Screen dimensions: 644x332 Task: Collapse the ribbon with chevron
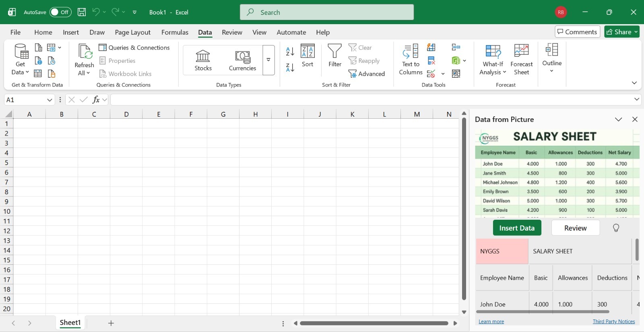634,83
